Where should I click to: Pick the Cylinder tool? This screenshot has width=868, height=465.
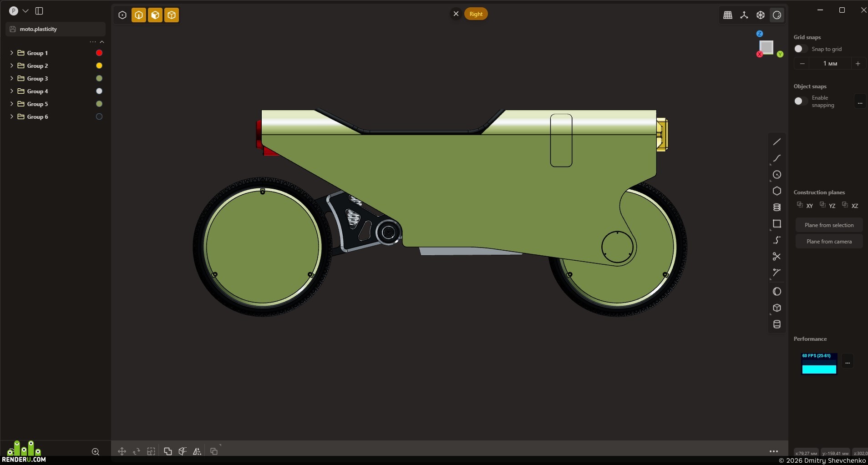point(777,324)
